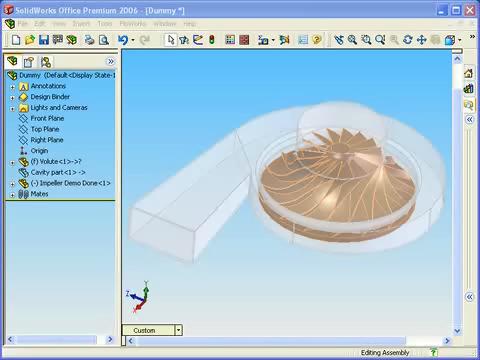Switch to PropertyManager tab

(29, 62)
